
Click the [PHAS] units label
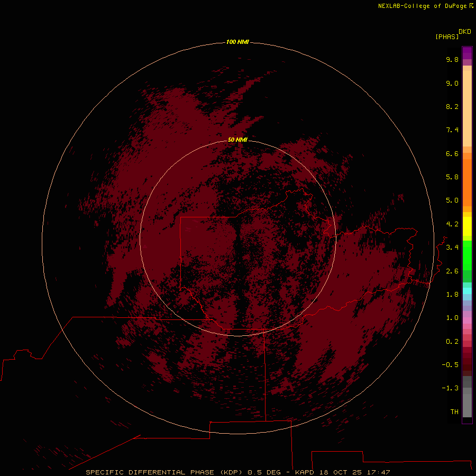(x=447, y=36)
